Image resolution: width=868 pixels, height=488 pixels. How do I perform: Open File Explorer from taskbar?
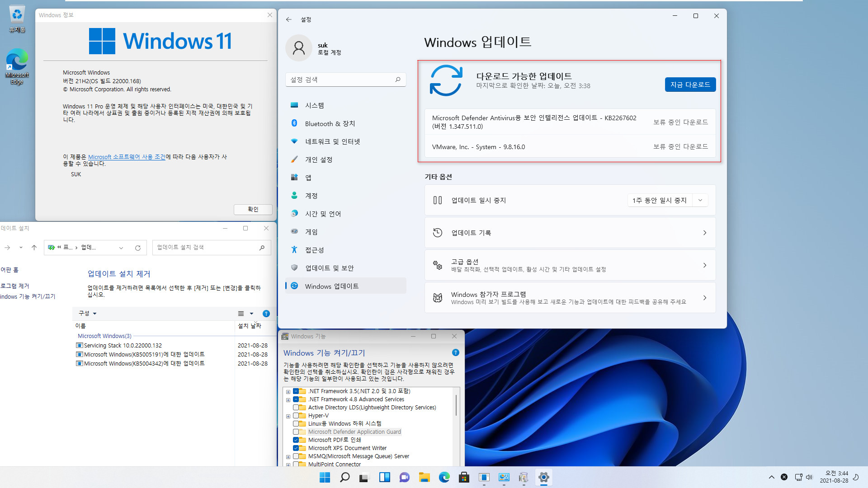click(x=425, y=477)
